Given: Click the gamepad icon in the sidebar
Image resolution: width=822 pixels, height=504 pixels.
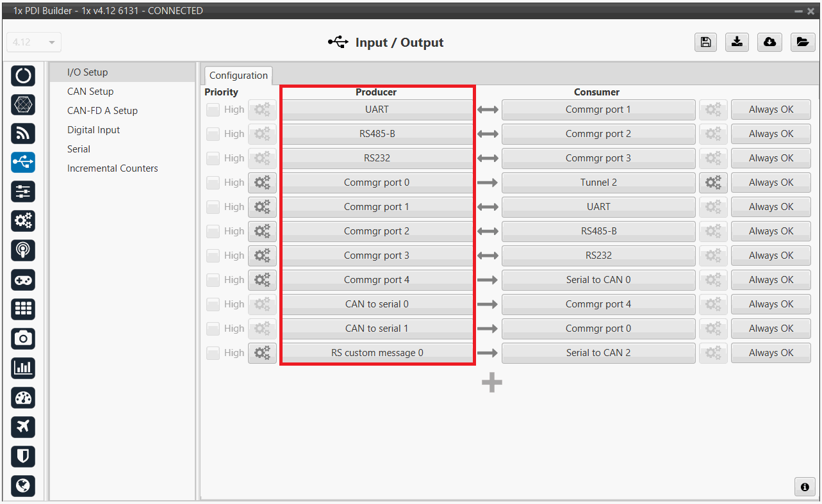Looking at the screenshot, I should [23, 280].
